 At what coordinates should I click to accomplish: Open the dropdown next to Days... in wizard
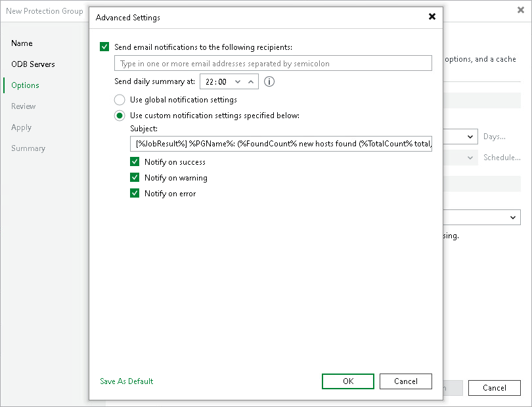pos(470,137)
